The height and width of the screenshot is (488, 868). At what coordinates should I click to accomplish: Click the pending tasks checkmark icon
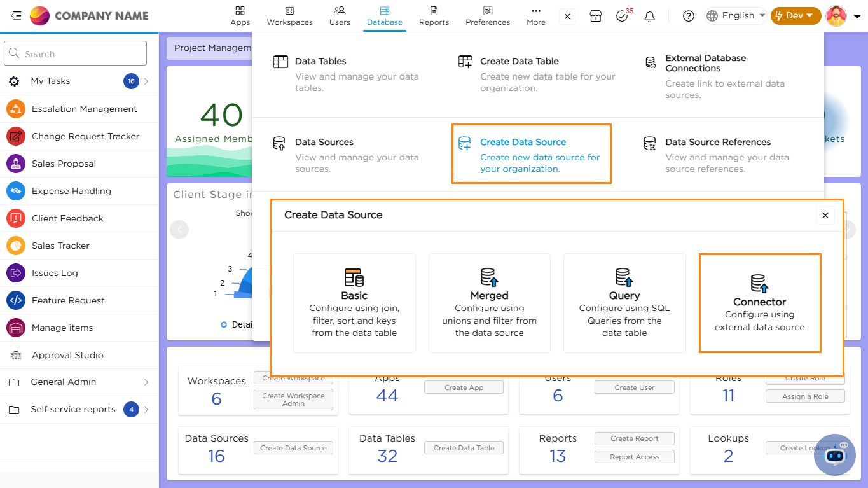tap(622, 17)
